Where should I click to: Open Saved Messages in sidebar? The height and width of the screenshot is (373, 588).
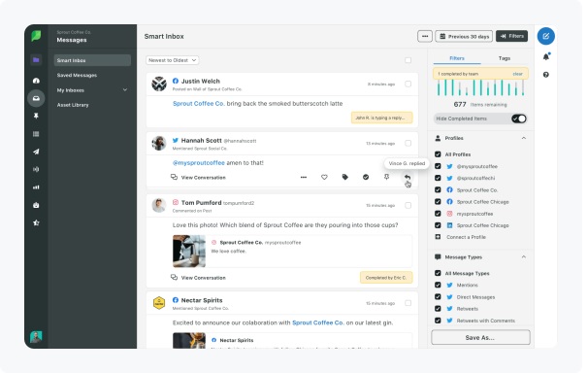(77, 75)
